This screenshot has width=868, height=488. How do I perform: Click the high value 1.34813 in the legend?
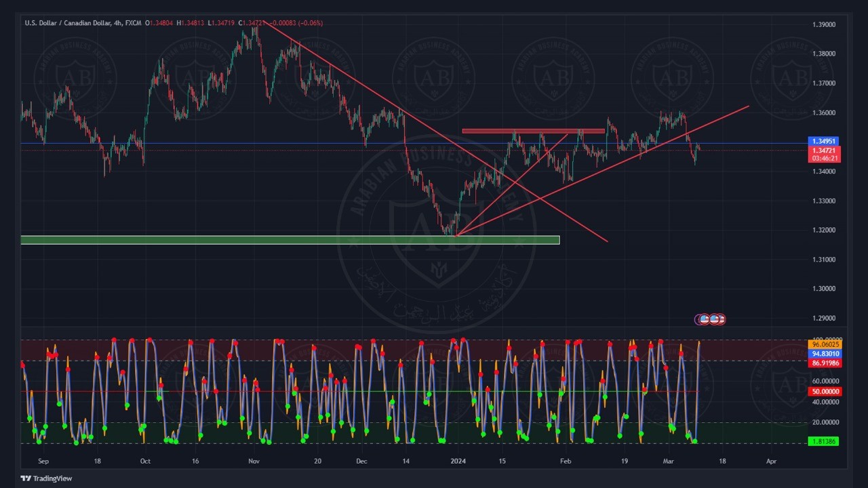coord(193,23)
